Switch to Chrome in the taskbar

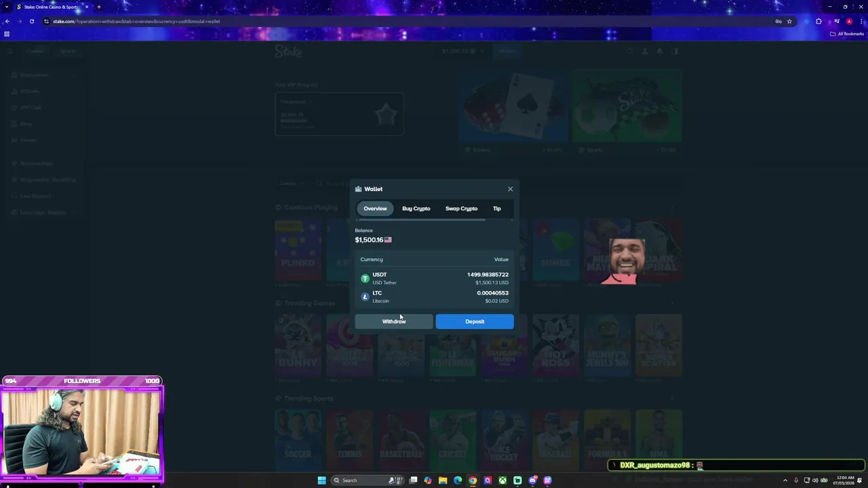tap(473, 481)
